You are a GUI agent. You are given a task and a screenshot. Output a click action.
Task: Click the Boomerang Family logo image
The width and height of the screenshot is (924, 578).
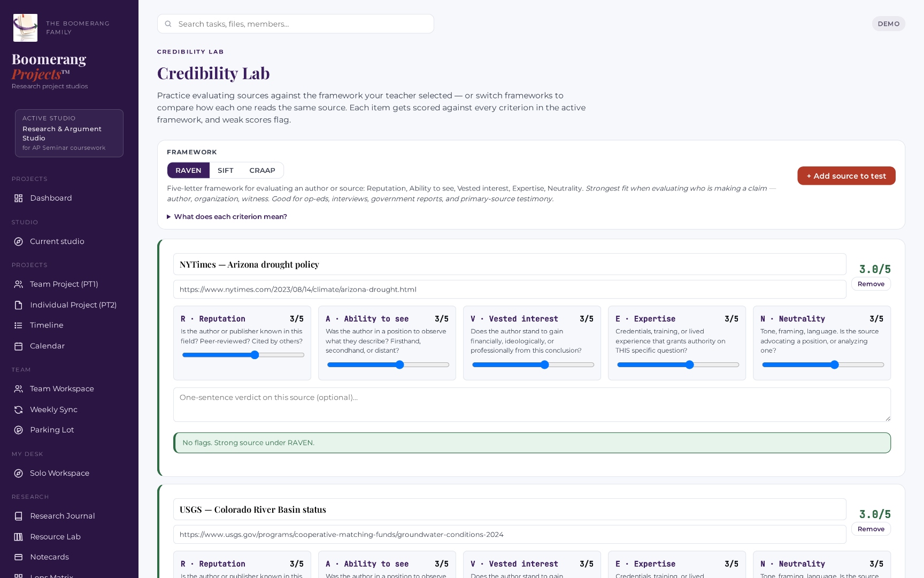tap(25, 28)
